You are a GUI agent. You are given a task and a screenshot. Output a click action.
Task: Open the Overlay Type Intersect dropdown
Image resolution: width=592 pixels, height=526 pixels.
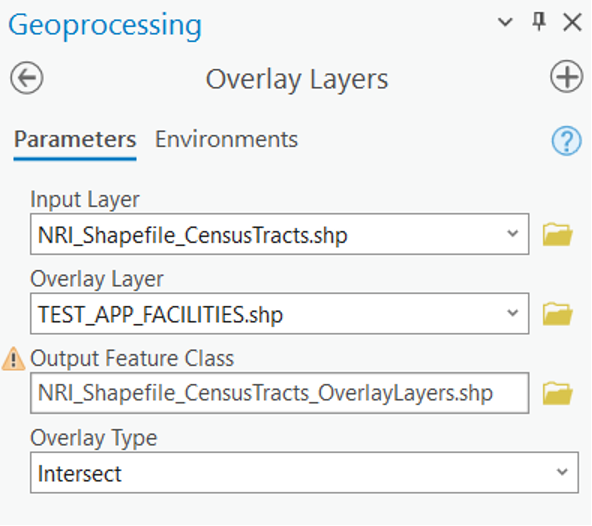coord(304,472)
